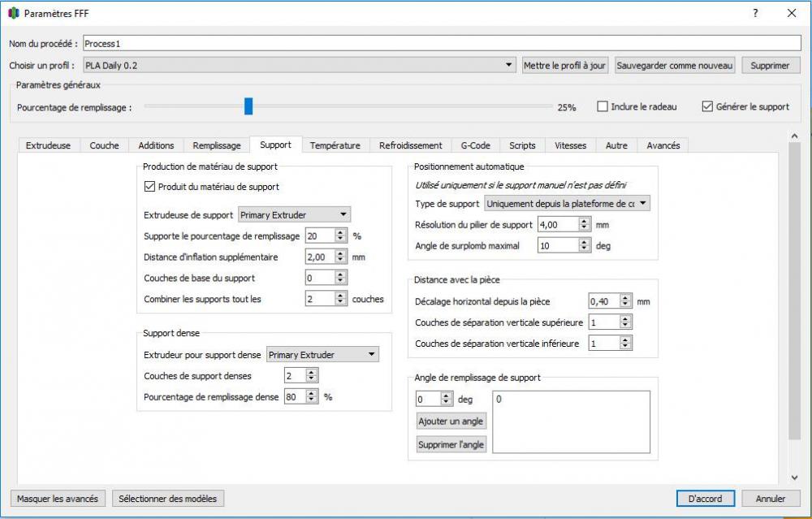This screenshot has width=812, height=519.
Task: Switch to the Vitesses tab
Action: 570,145
